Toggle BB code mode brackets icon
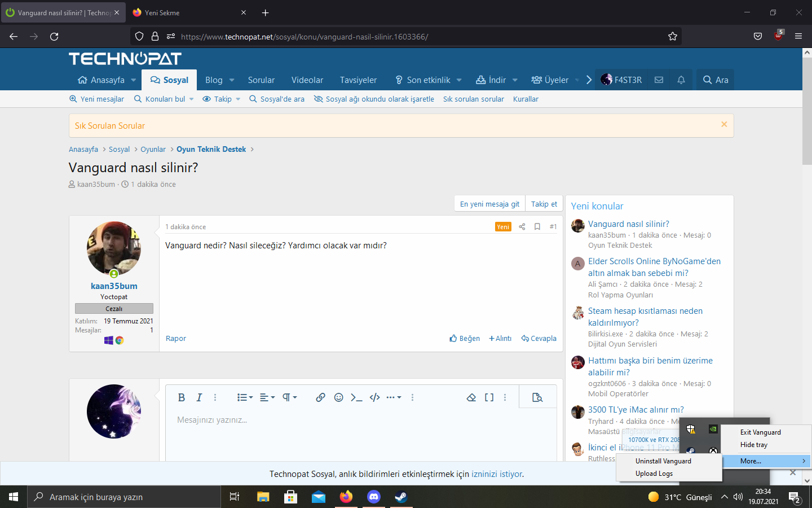 [x=489, y=397]
